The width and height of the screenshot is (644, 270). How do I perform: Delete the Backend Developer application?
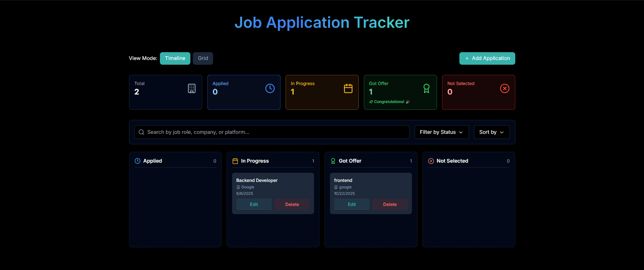pyautogui.click(x=292, y=204)
